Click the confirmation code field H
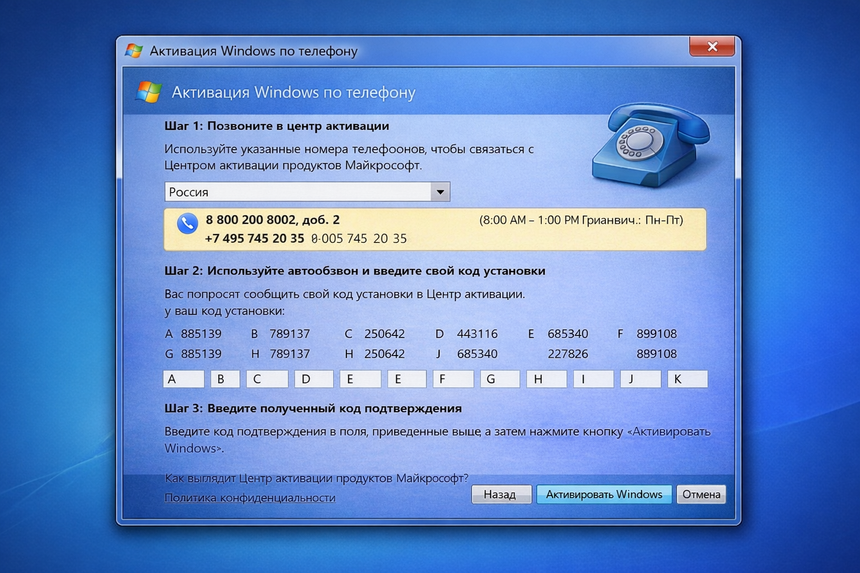860x573 pixels. 546,379
